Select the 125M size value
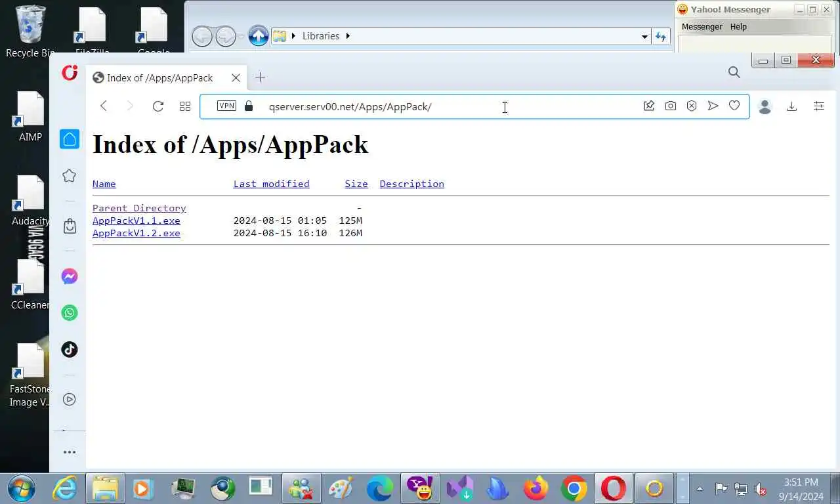Viewport: 840px width, 504px height. pyautogui.click(x=350, y=220)
